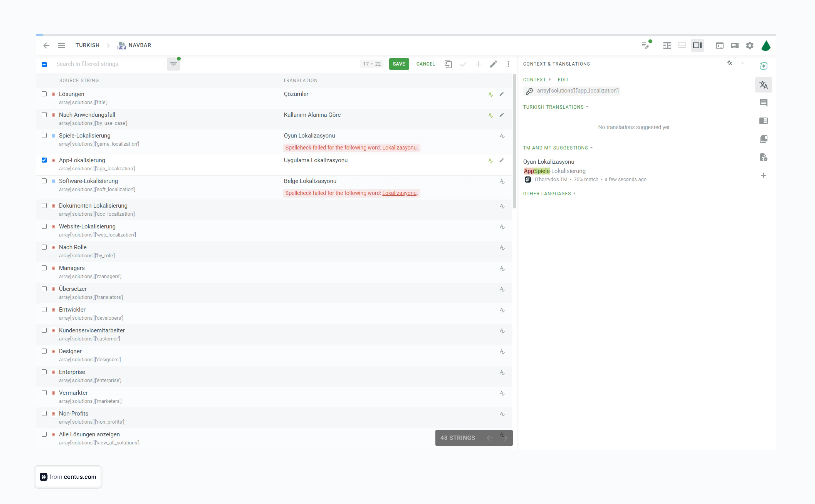
Task: Uncheck the App-Lokalisierung string checkbox
Action: [x=44, y=160]
